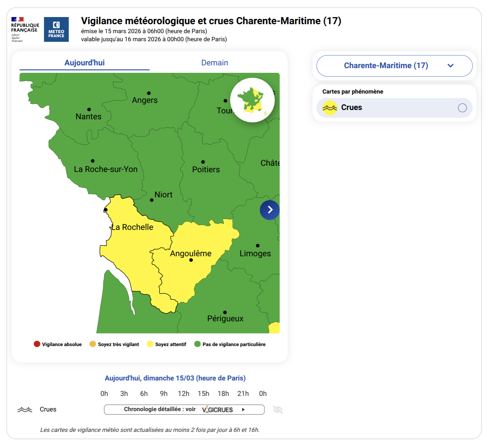Expand the Charente-Maritime (17) department dropdown

(x=394, y=66)
